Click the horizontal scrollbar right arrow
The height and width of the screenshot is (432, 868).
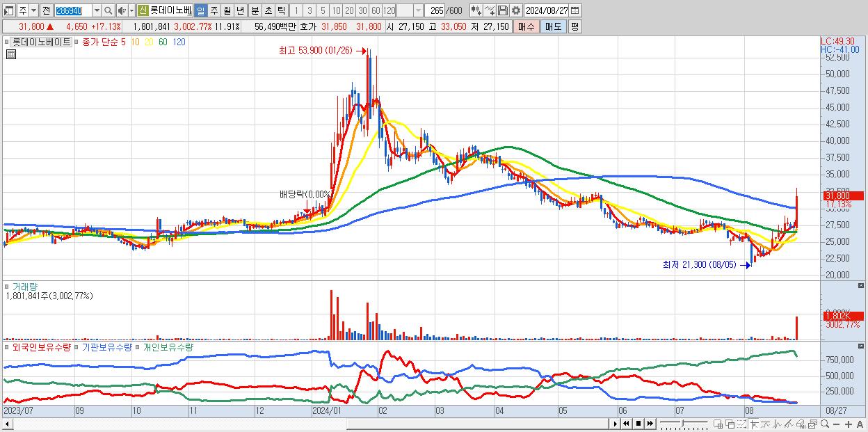pos(616,424)
